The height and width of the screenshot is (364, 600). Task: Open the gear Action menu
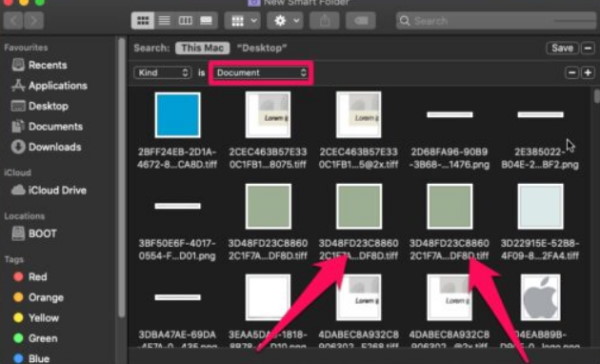coord(285,20)
